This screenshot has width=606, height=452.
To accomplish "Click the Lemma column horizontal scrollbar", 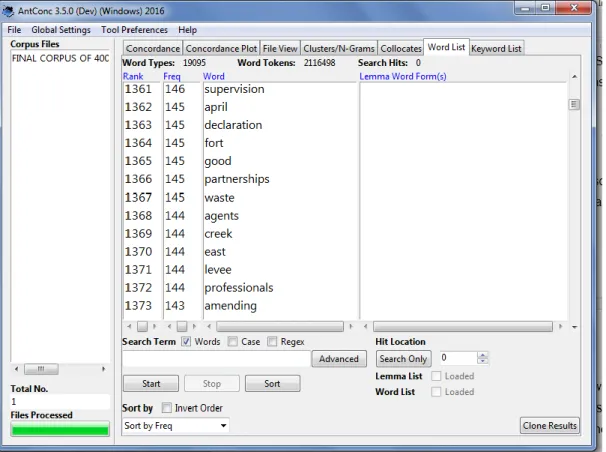I will point(463,327).
